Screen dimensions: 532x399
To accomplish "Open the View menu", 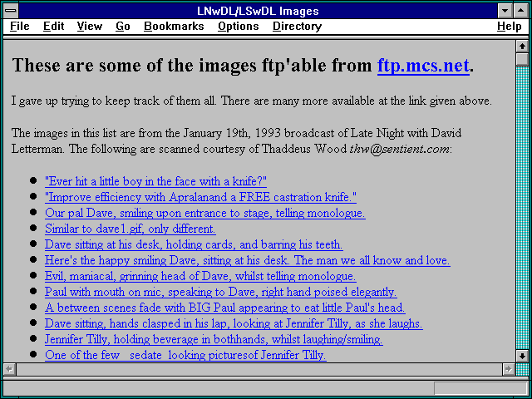I will click(x=90, y=26).
